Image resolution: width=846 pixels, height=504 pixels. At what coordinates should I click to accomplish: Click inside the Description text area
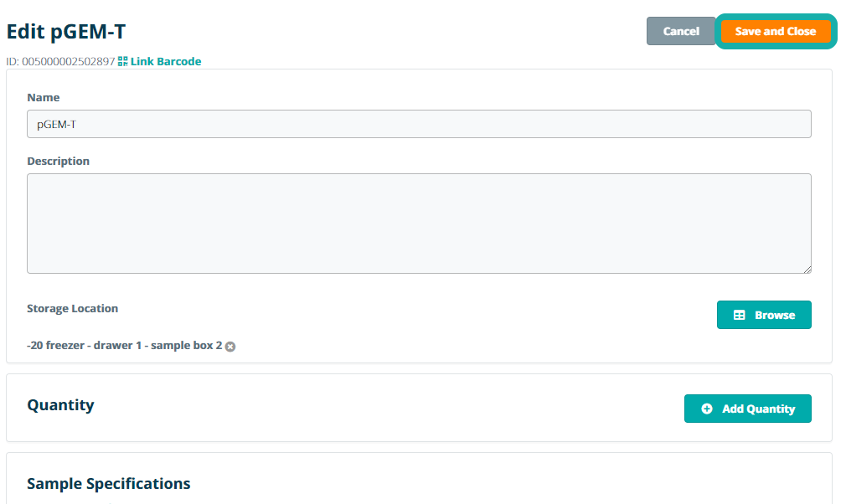419,223
